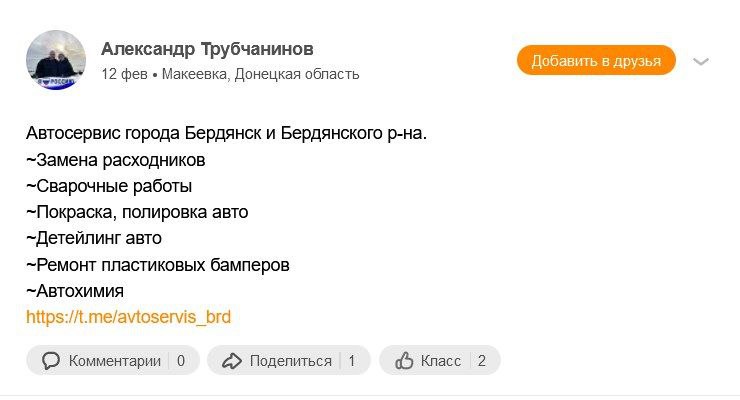The width and height of the screenshot is (740, 400).
Task: Click the Сварочные работы text line
Action: coord(109,186)
